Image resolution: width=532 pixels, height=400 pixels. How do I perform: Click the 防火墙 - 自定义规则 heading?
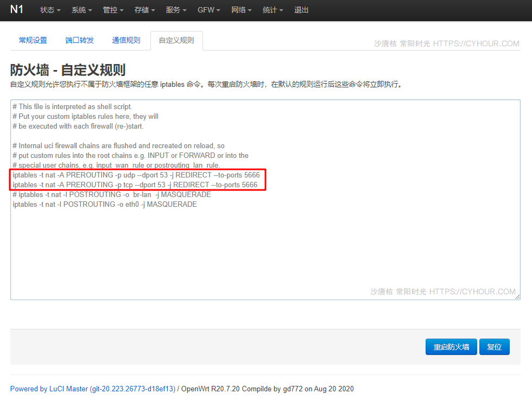pyautogui.click(x=68, y=70)
